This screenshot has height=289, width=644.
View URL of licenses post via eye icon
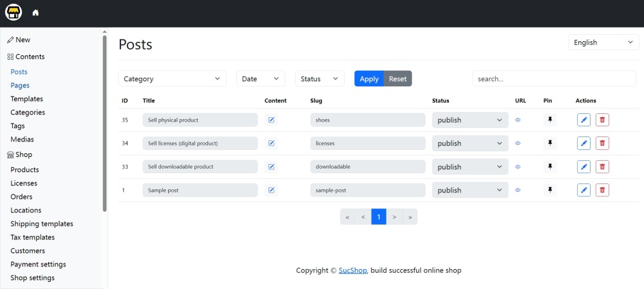(518, 143)
